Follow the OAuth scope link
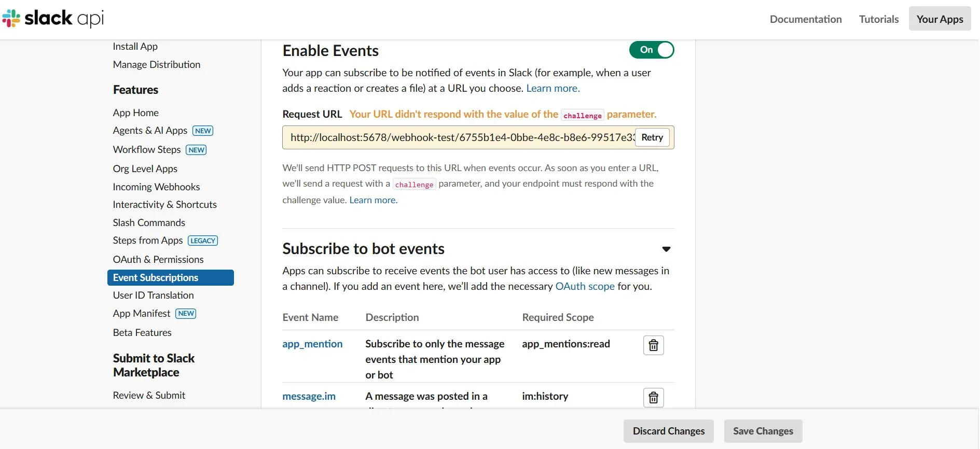The image size is (980, 449). [585, 286]
